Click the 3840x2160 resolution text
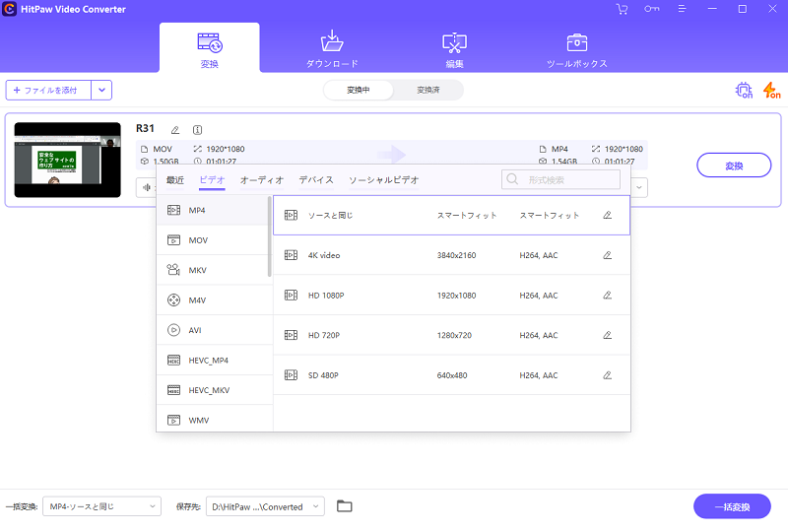 456,255
